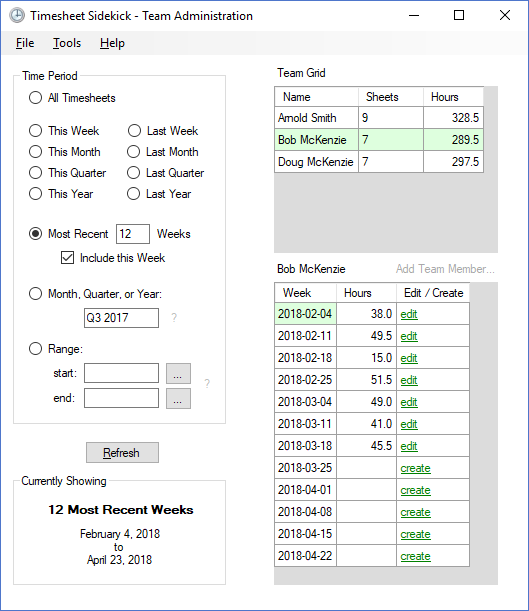Click edit link for week 2018-02-11
This screenshot has width=529, height=611.
coord(409,336)
